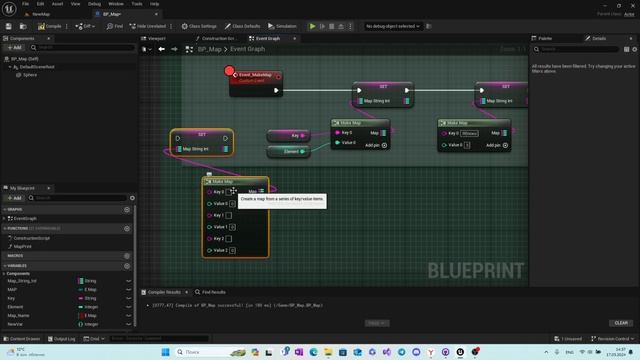Click the Stop playback icon

331,26
